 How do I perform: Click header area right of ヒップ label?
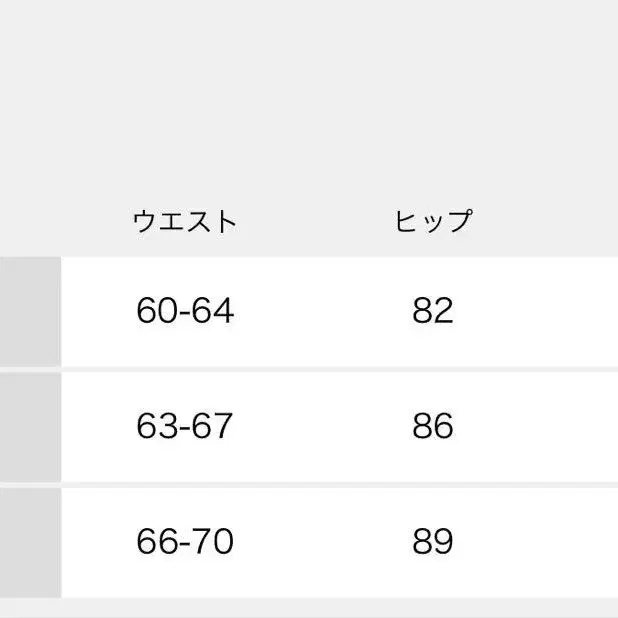click(550, 221)
